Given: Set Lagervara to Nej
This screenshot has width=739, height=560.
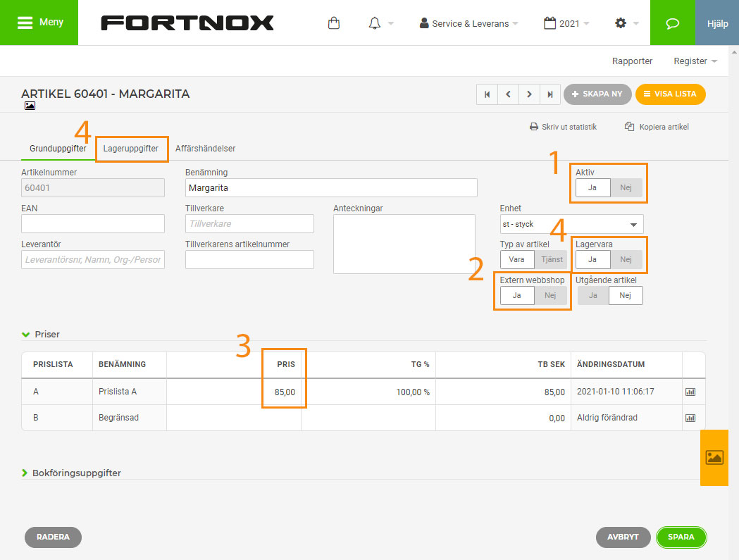Looking at the screenshot, I should 626,259.
